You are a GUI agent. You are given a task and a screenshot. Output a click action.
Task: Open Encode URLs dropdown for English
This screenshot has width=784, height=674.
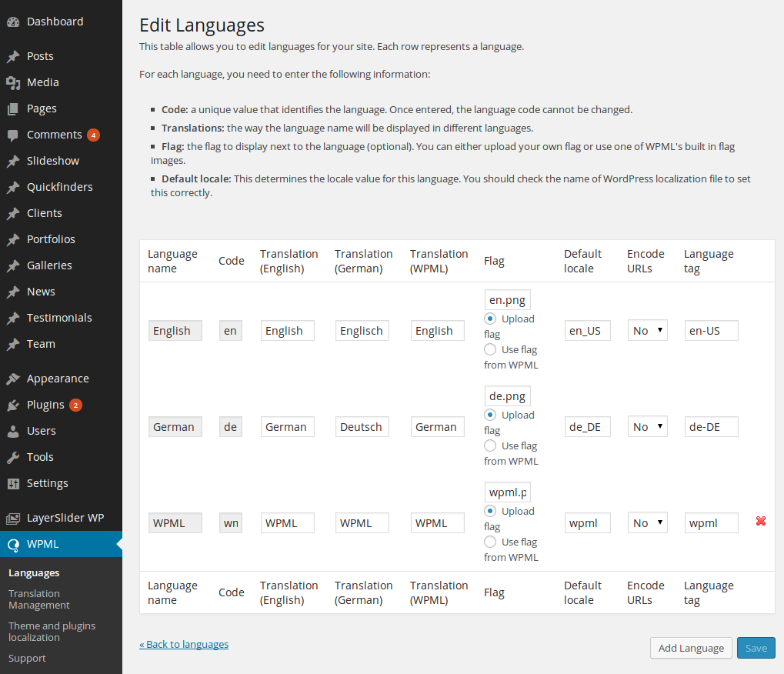coord(648,331)
